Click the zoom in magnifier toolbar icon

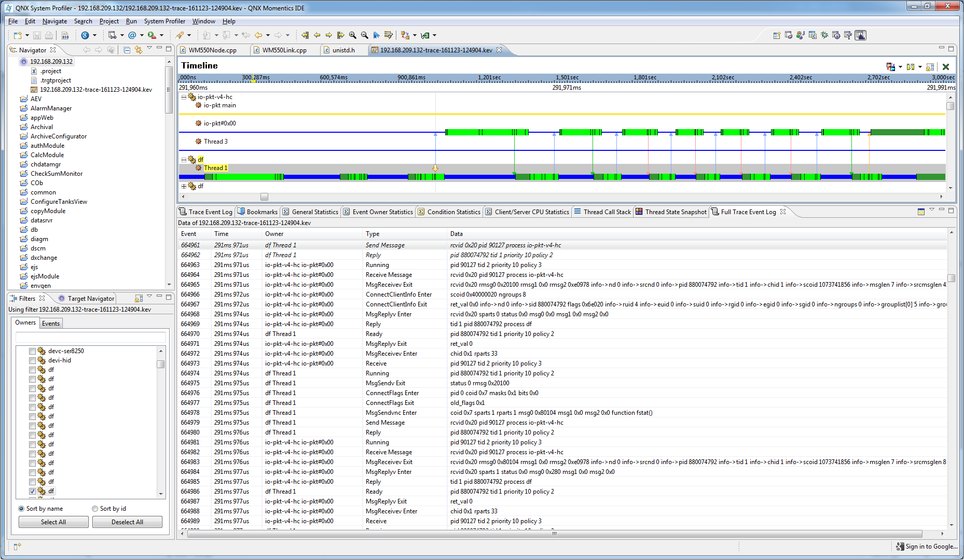[x=353, y=35]
